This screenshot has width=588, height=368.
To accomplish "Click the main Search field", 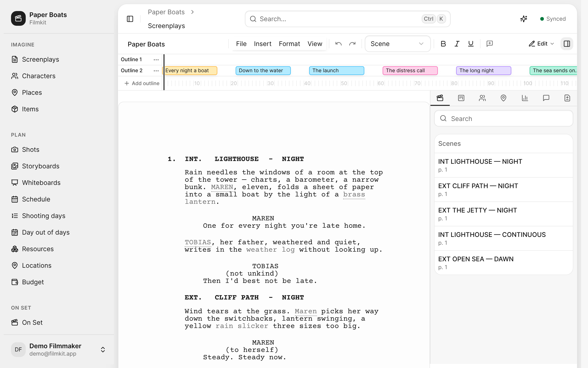I will pos(348,19).
